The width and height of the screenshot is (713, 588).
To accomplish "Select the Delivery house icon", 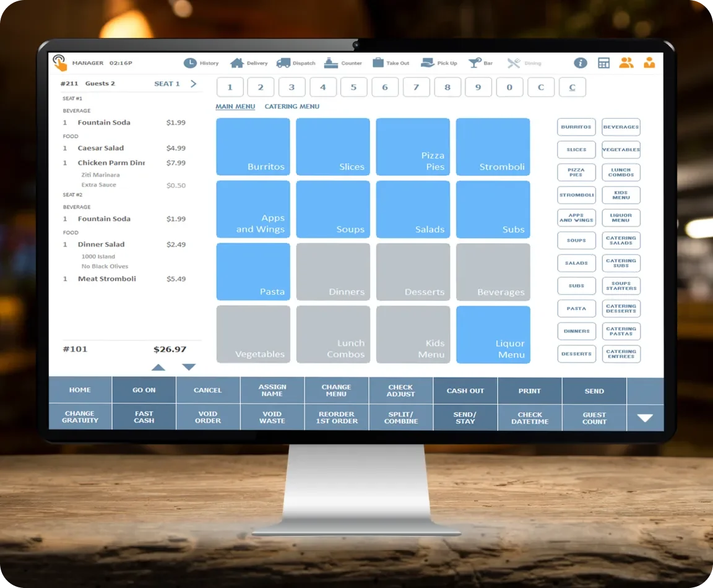I will (237, 63).
